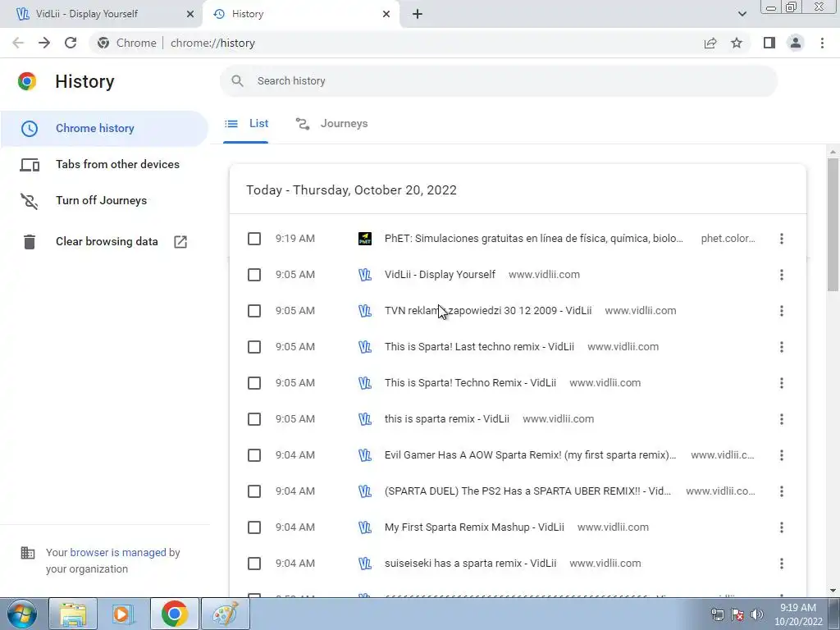Check the Evil Gamer AOW Sparta Remix checkbox

254,455
